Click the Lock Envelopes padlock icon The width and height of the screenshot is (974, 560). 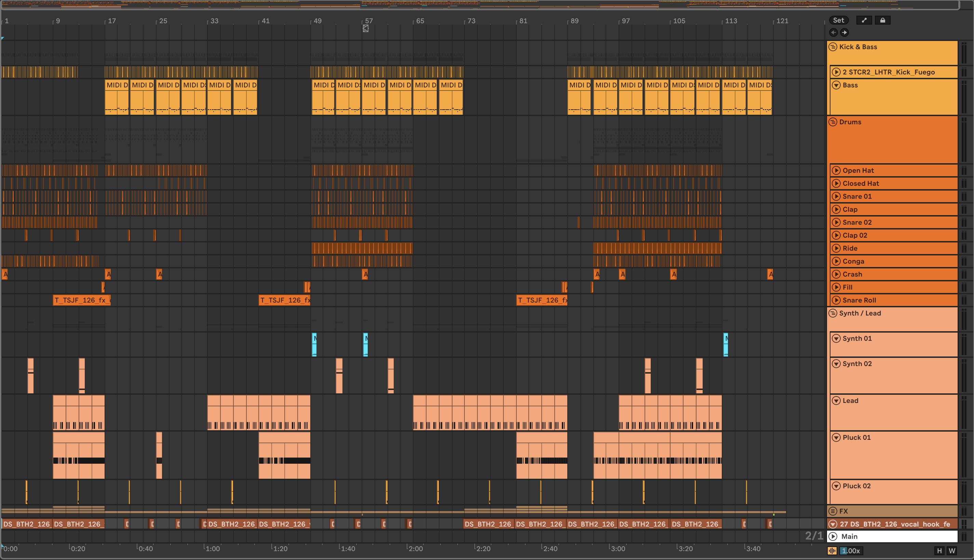882,20
